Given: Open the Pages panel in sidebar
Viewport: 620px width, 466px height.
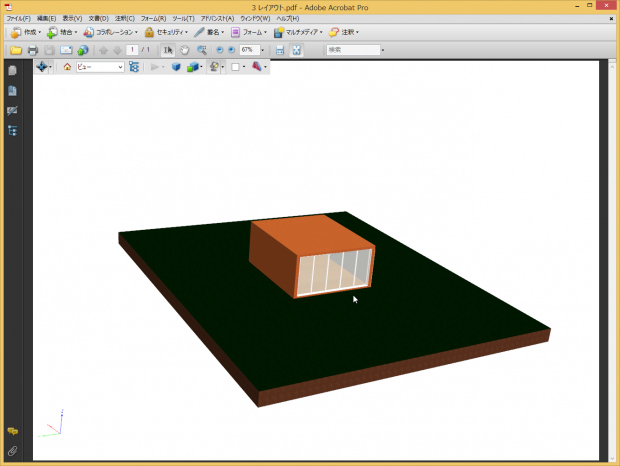Looking at the screenshot, I should [13, 71].
